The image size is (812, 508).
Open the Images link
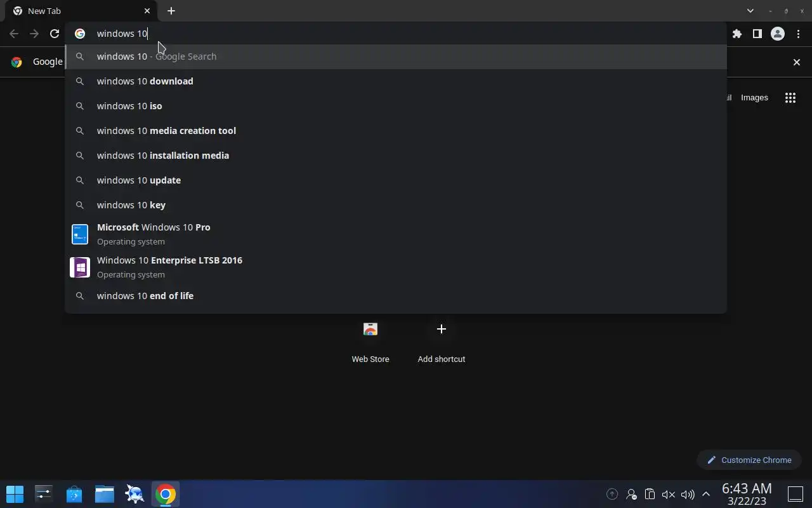(754, 98)
